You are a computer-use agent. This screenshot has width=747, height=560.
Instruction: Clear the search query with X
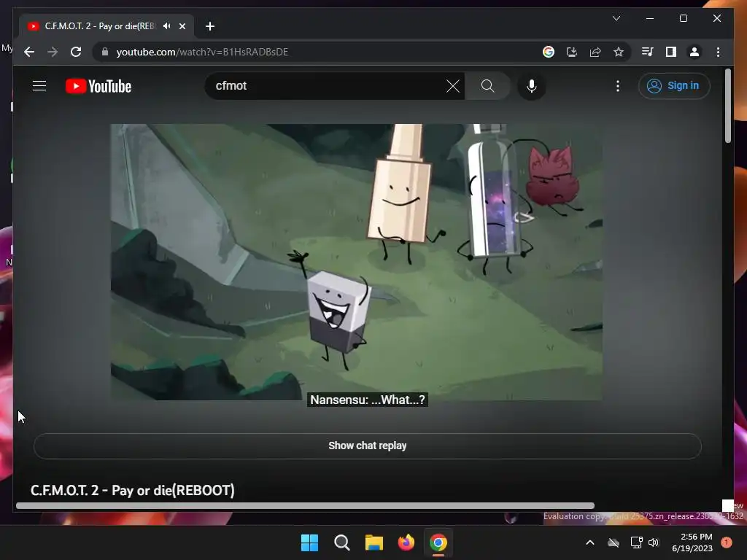tap(453, 86)
